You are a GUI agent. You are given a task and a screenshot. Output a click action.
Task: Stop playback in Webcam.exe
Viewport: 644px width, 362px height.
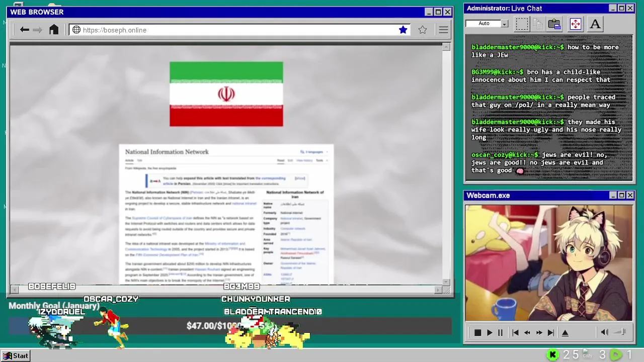(x=478, y=333)
